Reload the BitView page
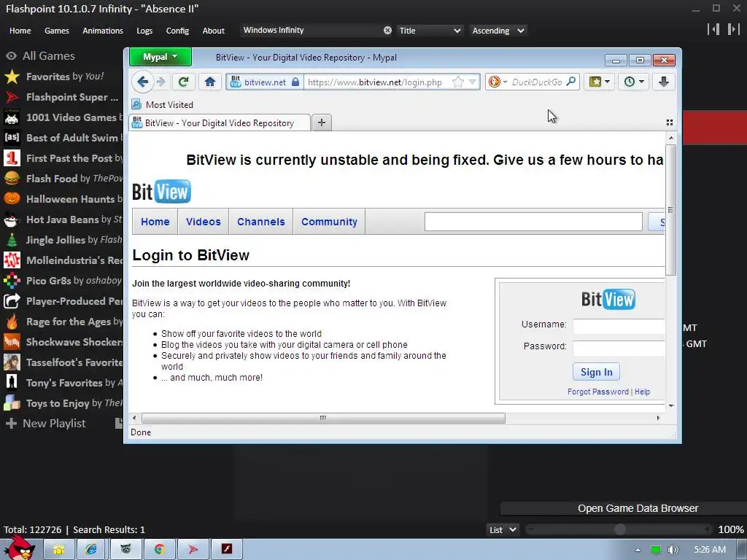The height and width of the screenshot is (560, 747). [183, 82]
